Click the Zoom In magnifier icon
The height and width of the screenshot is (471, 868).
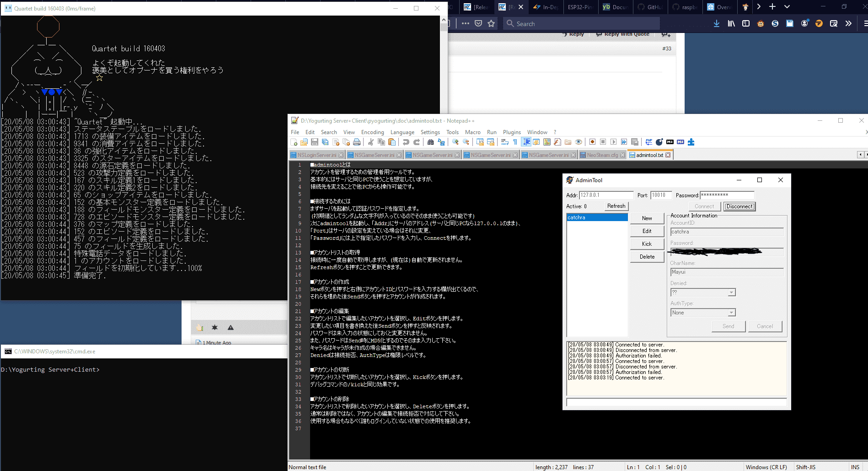tap(455, 142)
